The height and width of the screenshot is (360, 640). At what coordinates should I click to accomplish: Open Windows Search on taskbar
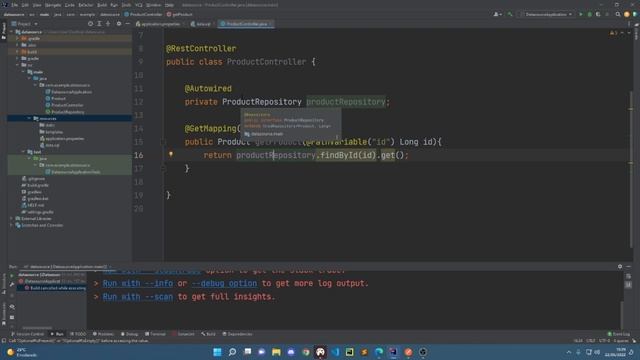232,352
